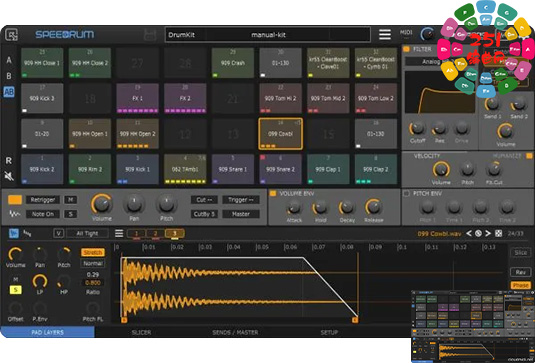This screenshot has width=535, height=363.
Task: Click the orange pad color swatch
Action: pos(15,200)
